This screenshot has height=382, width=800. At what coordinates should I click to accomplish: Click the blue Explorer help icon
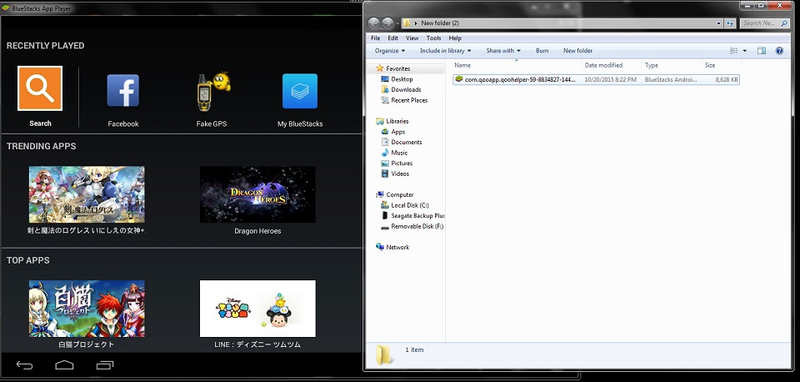click(779, 50)
